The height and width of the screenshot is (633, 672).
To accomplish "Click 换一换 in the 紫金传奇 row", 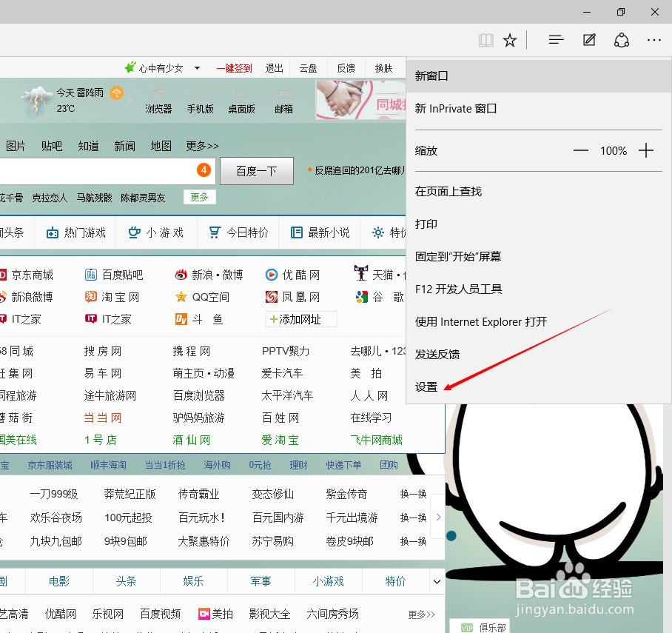I will [413, 494].
